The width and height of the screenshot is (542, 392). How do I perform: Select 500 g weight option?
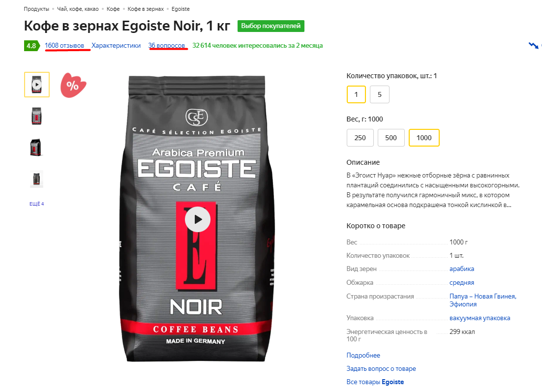391,138
